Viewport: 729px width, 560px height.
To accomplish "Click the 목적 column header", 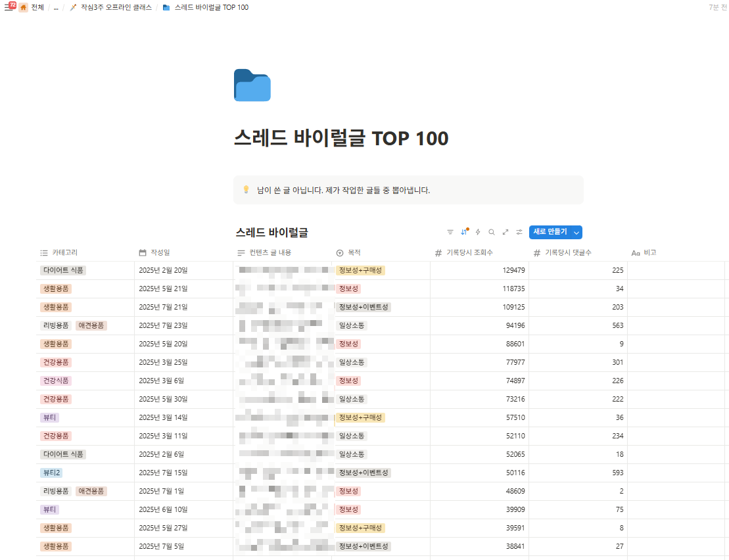I will tap(354, 252).
